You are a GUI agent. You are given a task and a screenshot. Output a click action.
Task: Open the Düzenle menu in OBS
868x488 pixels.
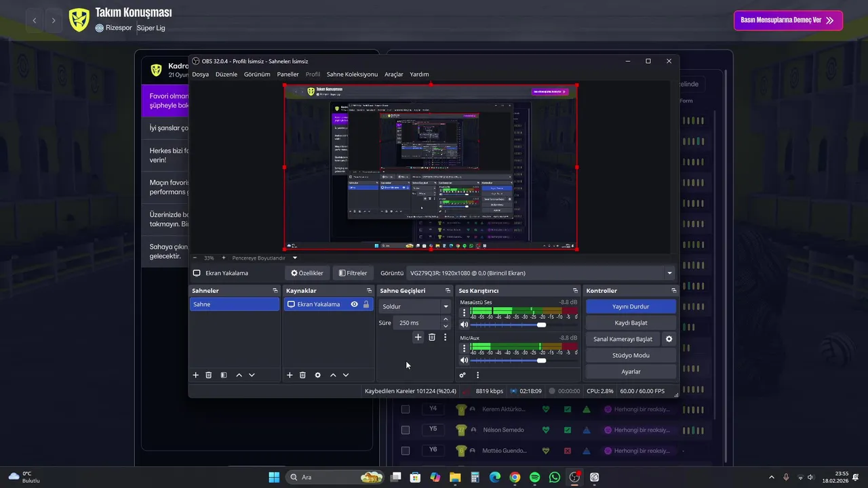[x=226, y=75]
